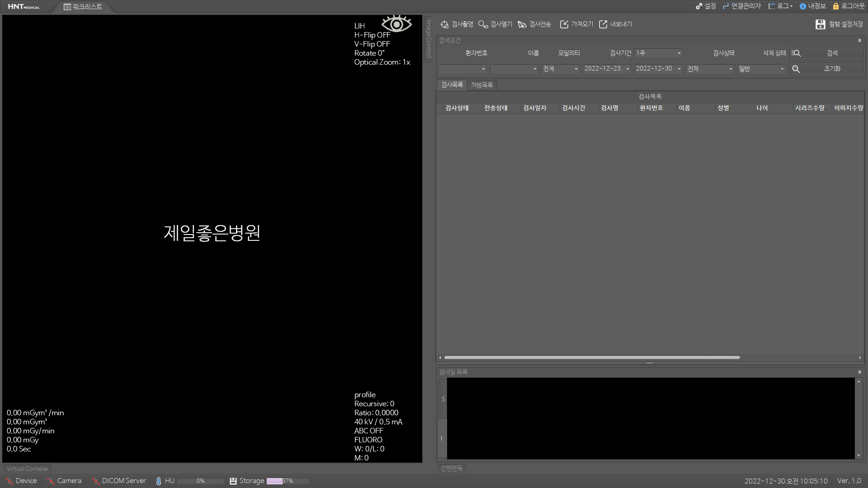This screenshot has width=868, height=488.
Task: Open the 간편판독 quick reading tab
Action: pos(452,469)
